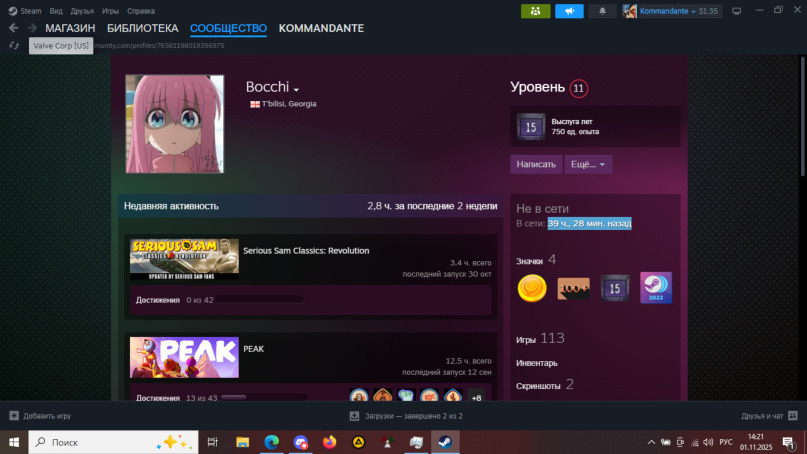Click the green friends icon in header
Image resolution: width=807 pixels, height=454 pixels.
coord(535,11)
